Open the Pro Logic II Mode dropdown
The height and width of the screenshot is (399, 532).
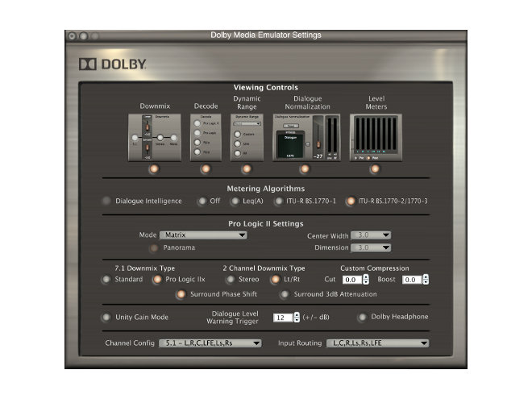(x=203, y=235)
